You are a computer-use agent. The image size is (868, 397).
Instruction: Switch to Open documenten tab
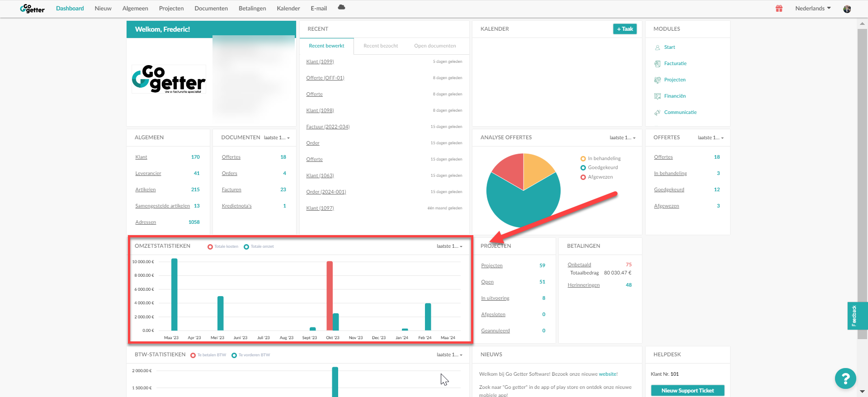[435, 46]
